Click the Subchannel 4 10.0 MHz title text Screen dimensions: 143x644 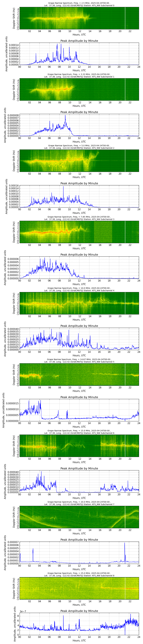79,289
